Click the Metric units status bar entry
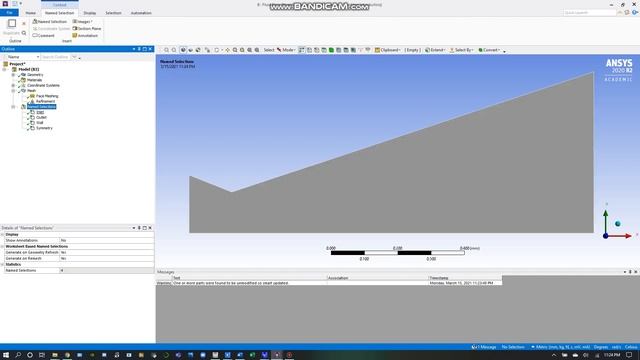640x360 pixels. 560,347
